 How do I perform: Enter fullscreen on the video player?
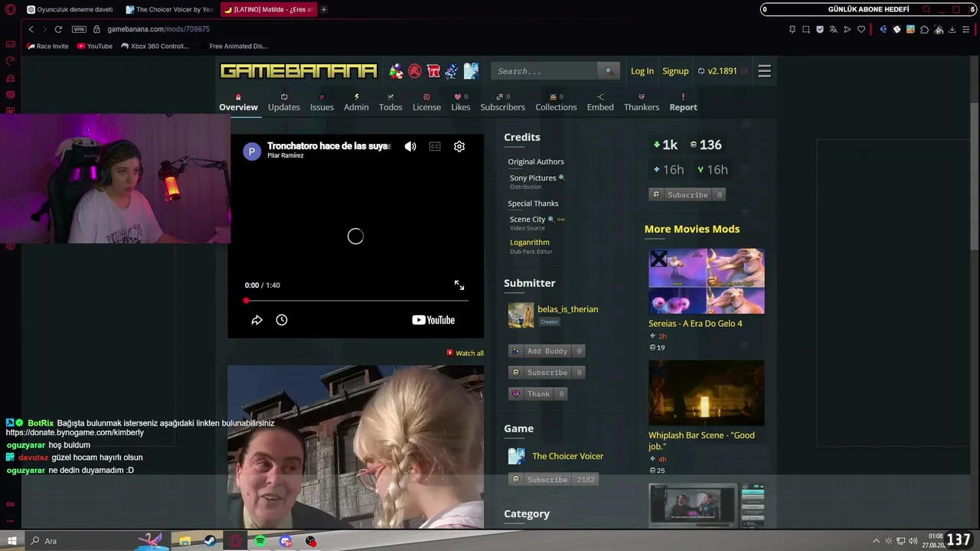click(x=459, y=285)
